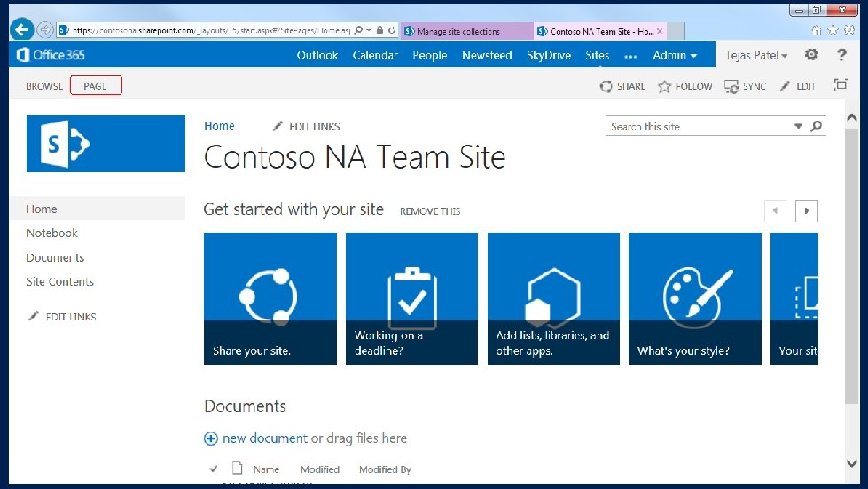Click the browser URL address field
This screenshot has width=868, height=489.
tap(212, 30)
